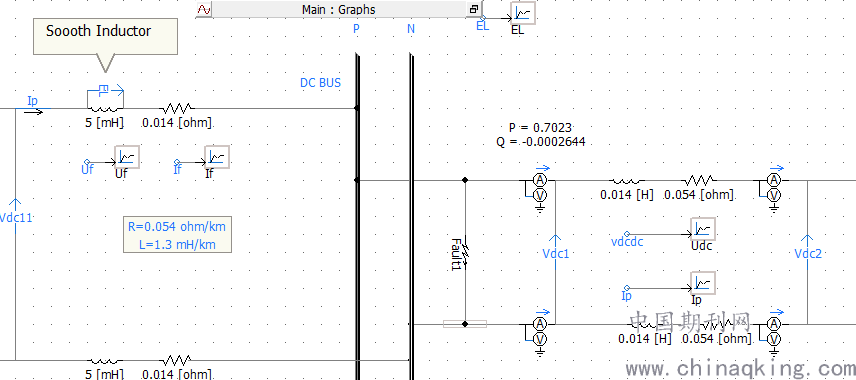Click the Udc output channel icon
Screen dimensions: 856x380
(703, 229)
